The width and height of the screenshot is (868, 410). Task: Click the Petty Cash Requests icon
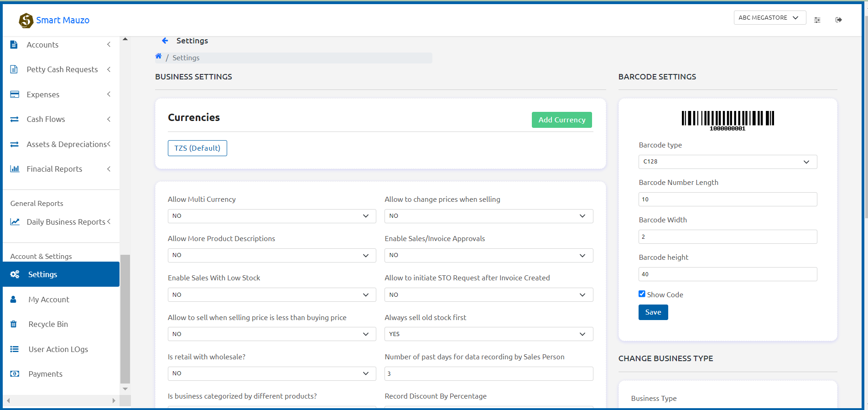14,69
